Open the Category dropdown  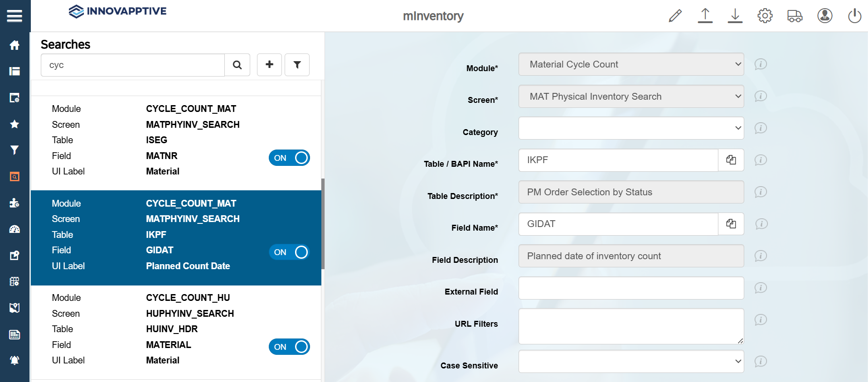pos(631,128)
